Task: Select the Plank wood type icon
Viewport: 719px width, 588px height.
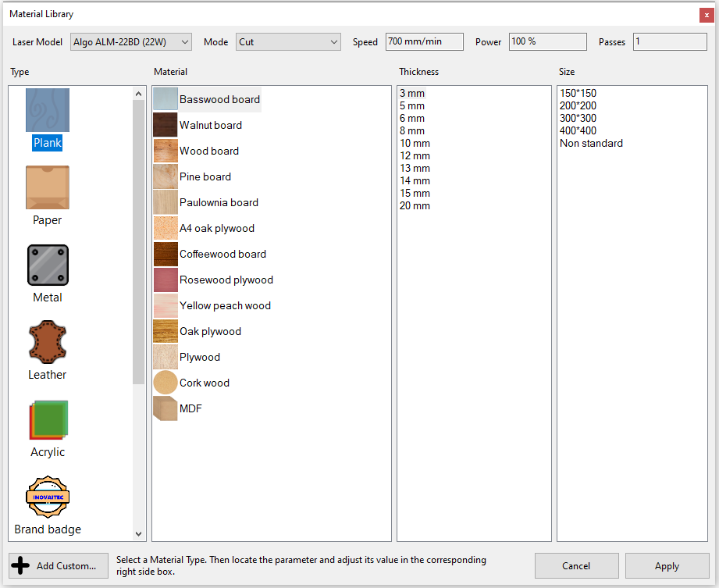Action: point(47,110)
